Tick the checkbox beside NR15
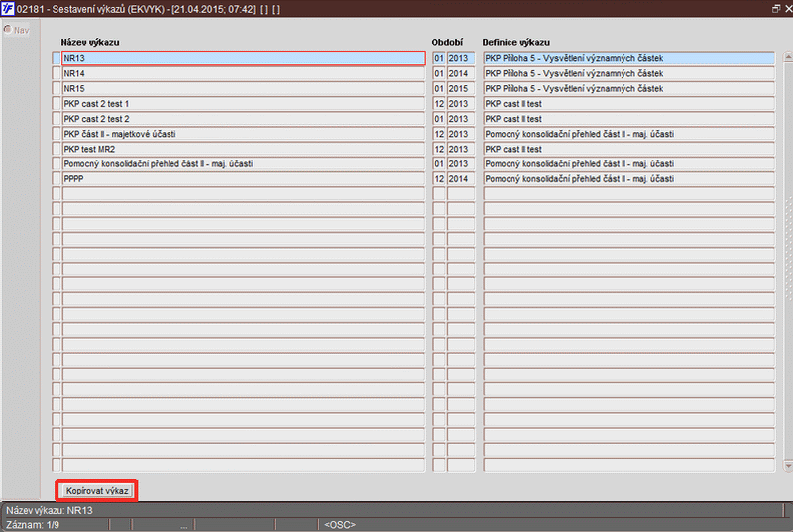Image resolution: width=793 pixels, height=532 pixels. pyautogui.click(x=57, y=89)
